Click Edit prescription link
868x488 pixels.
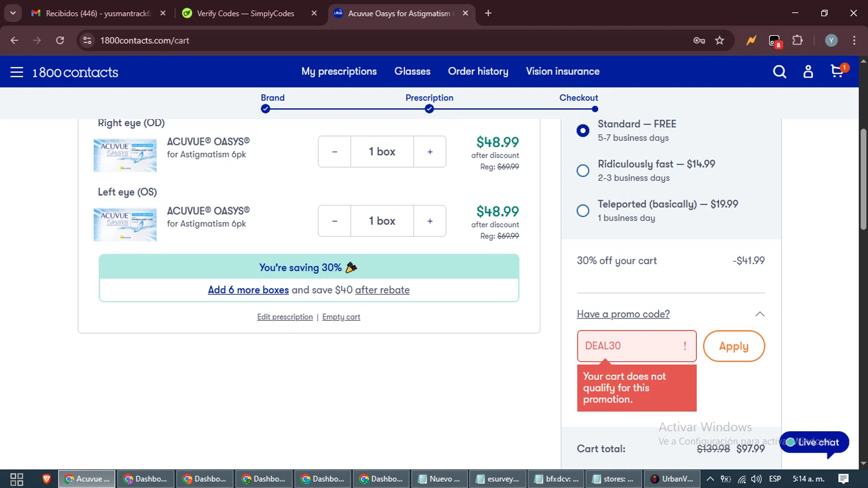click(285, 317)
